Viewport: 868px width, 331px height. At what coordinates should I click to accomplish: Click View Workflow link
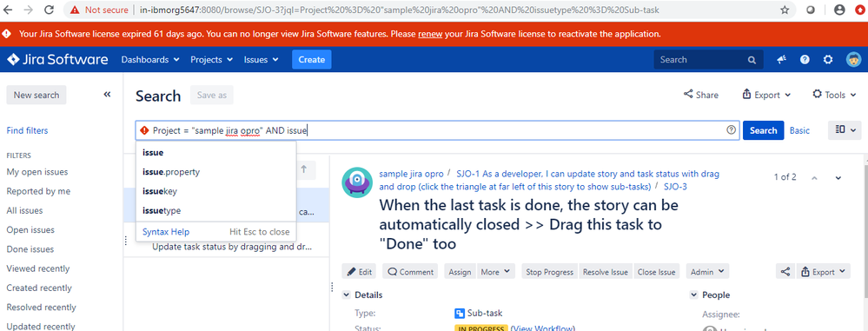[542, 328]
